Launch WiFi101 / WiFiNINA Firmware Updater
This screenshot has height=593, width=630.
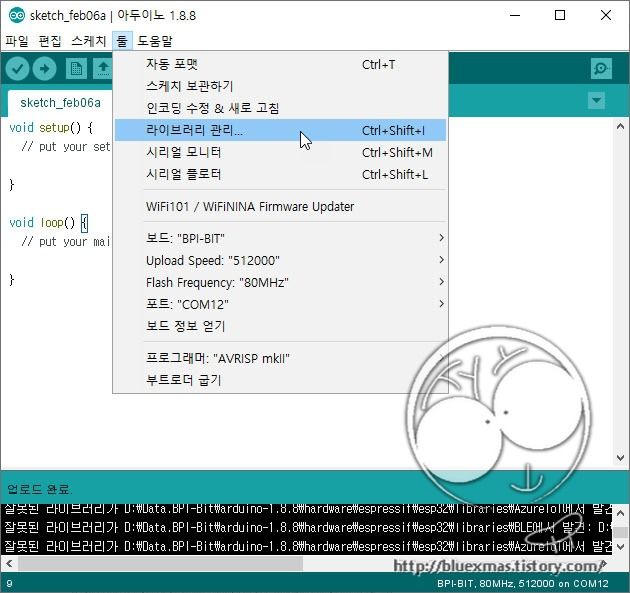tap(280, 207)
